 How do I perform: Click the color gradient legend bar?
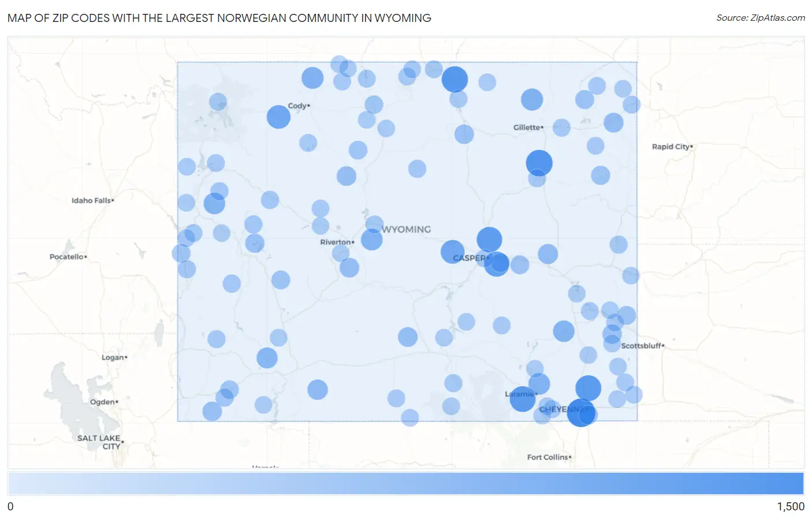406,484
